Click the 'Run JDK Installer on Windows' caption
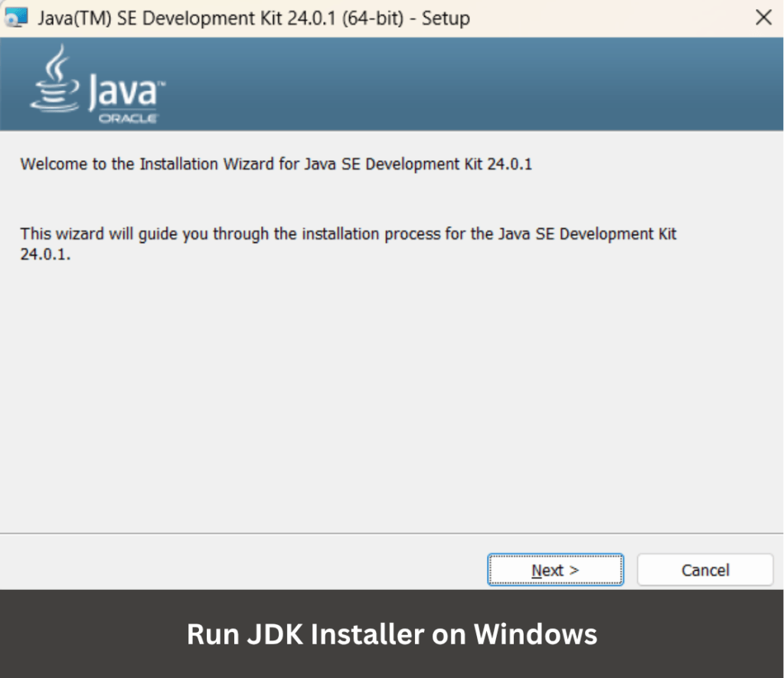The height and width of the screenshot is (678, 784). click(392, 634)
